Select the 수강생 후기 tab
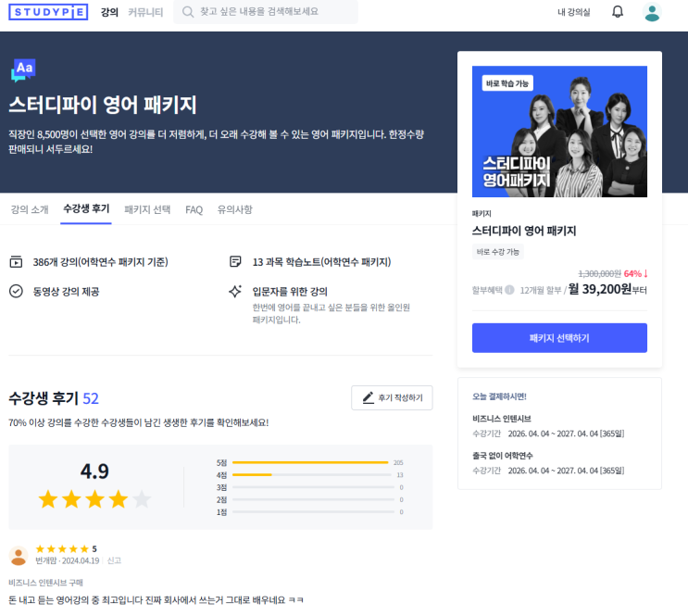This screenshot has height=616, width=688. (x=86, y=208)
